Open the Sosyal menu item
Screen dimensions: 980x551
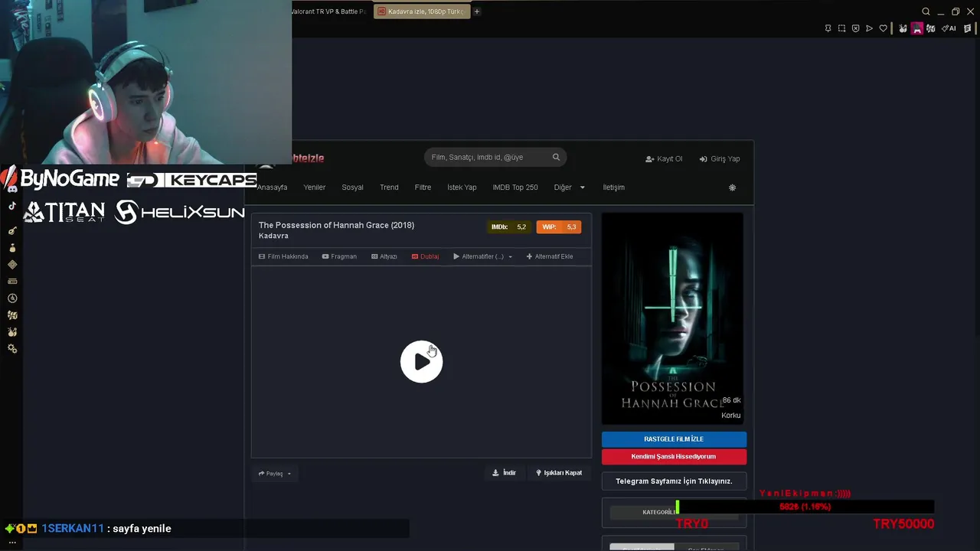(x=352, y=187)
